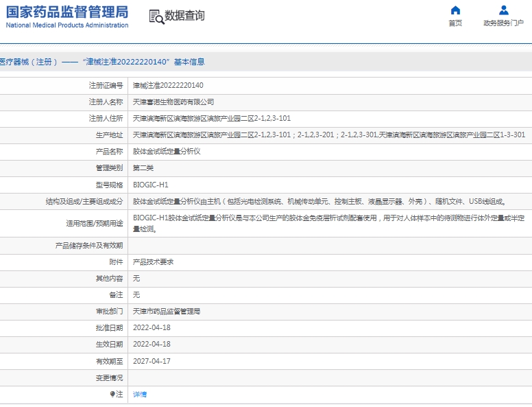The width and height of the screenshot is (532, 407).
Task: Open the 国家药品监督管理局 logo
Action: pos(67,16)
